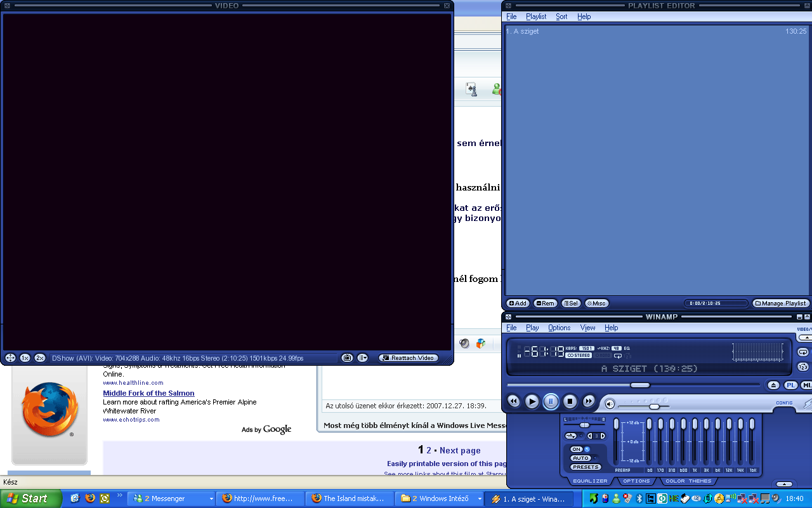This screenshot has width=812, height=508.
Task: Click the 'Next page' link in the browser
Action: point(460,451)
